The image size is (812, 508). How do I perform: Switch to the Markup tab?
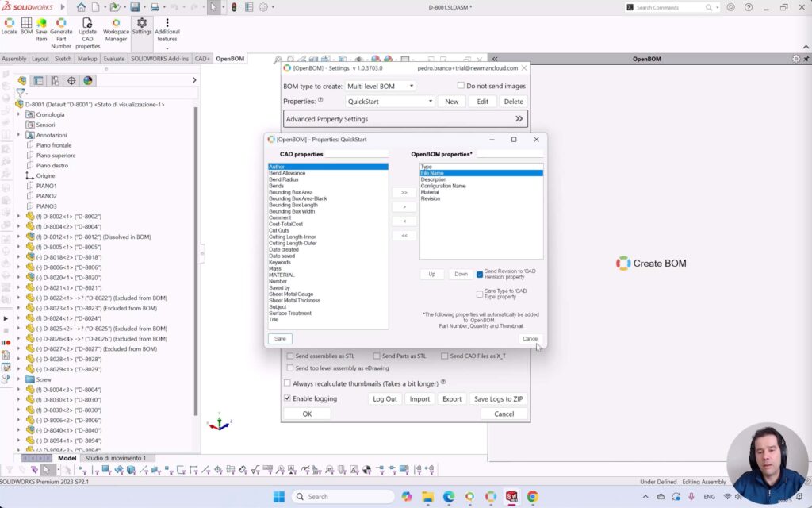coord(87,59)
